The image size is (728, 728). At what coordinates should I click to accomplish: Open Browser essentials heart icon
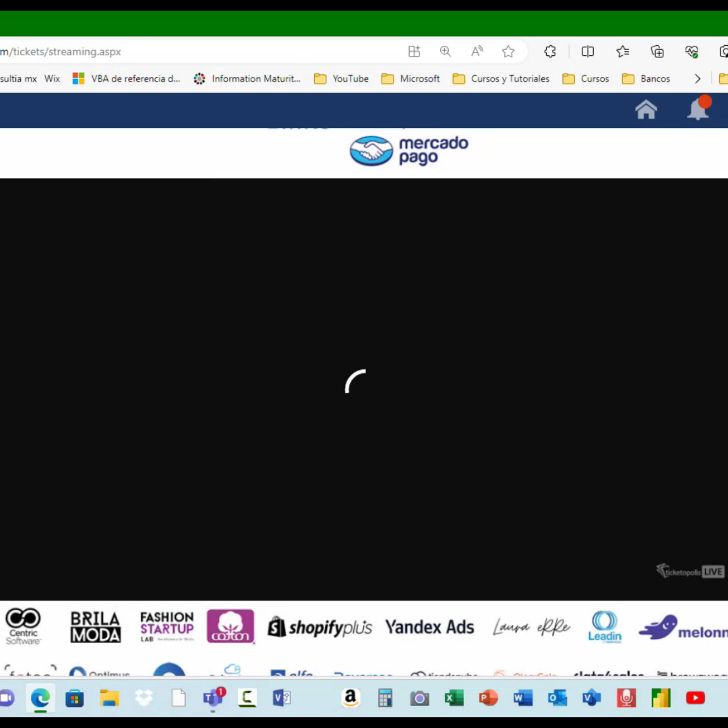click(692, 51)
